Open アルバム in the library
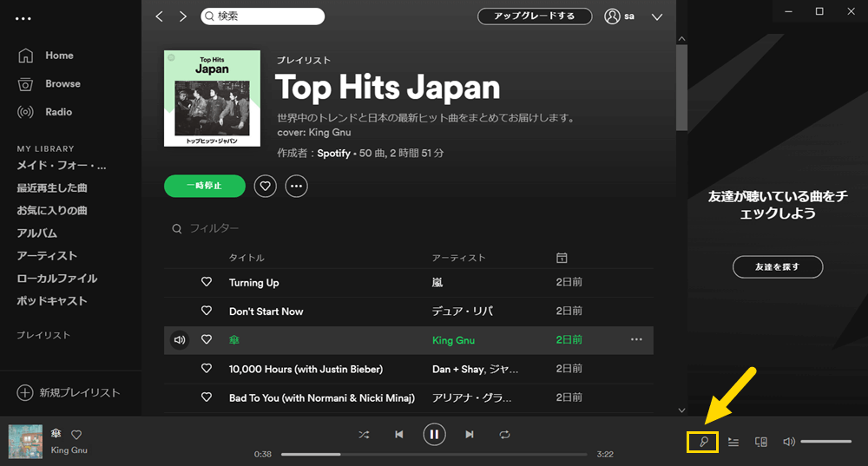 point(37,233)
